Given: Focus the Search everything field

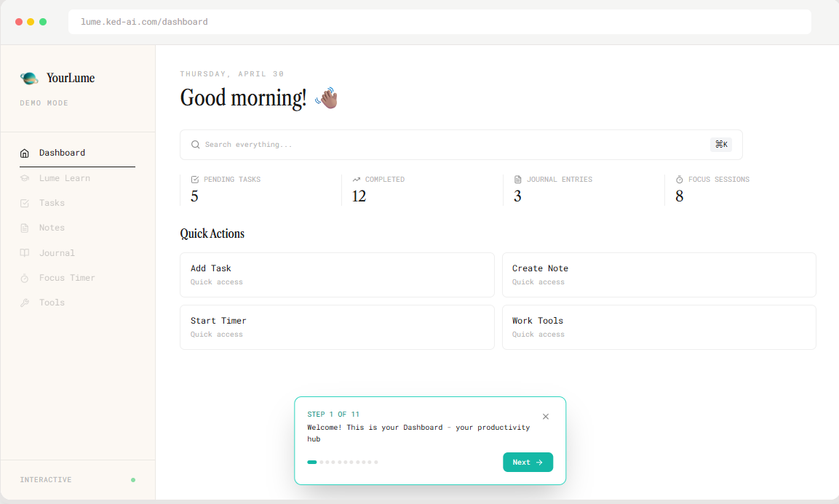Looking at the screenshot, I should 461,145.
